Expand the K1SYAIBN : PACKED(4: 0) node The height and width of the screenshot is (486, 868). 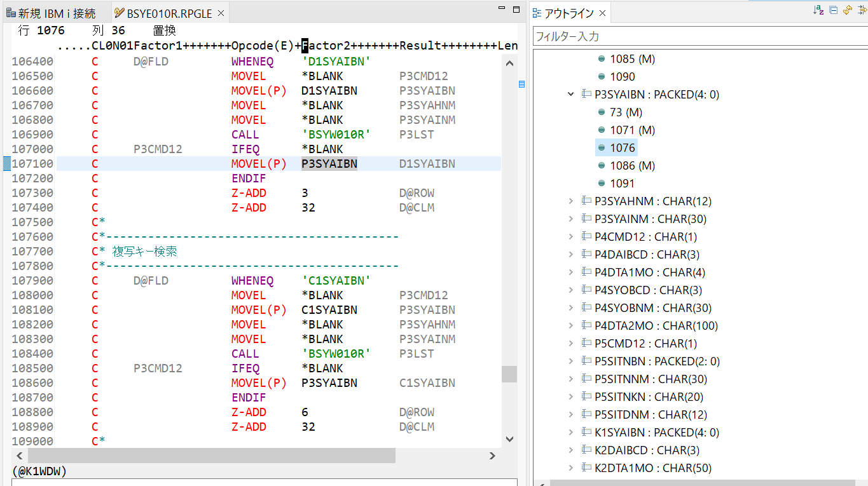pos(571,432)
